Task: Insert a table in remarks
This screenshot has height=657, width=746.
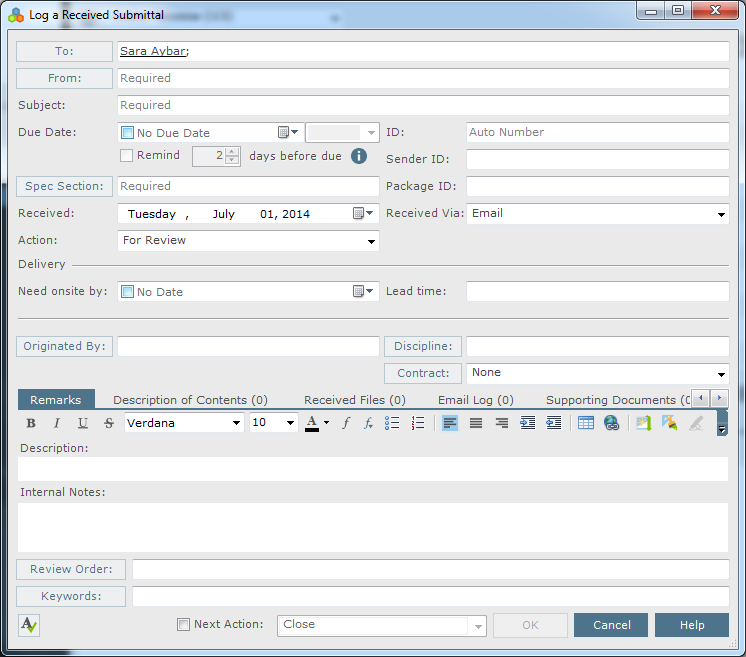Action: tap(586, 423)
